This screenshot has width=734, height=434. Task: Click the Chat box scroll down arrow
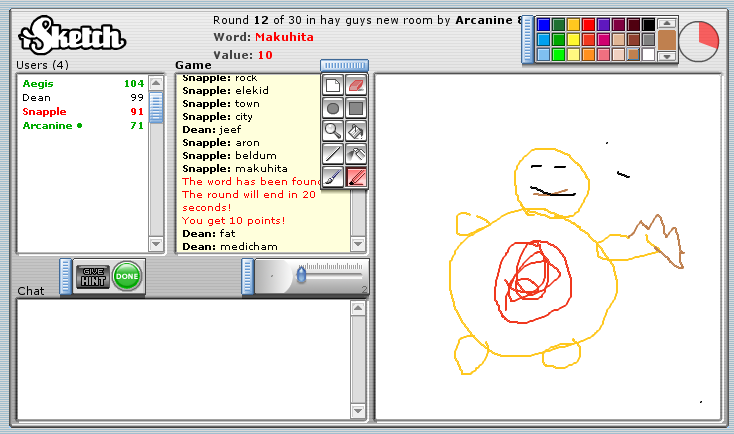358,411
